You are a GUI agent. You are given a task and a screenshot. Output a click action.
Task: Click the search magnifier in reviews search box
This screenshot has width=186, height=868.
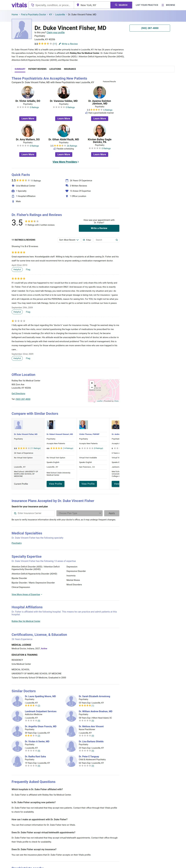[x=117, y=240]
